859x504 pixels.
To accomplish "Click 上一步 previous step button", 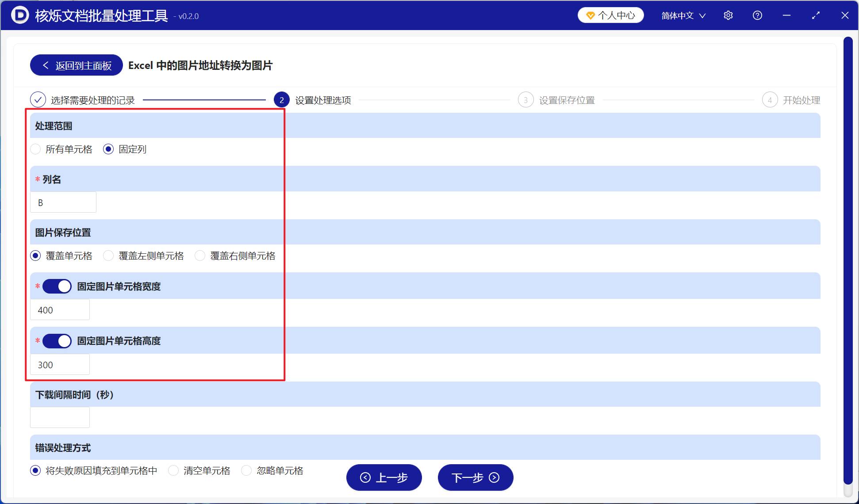I will coord(384,477).
